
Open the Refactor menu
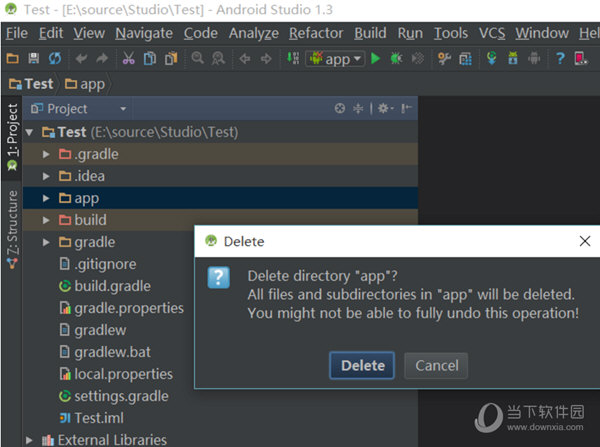(316, 33)
